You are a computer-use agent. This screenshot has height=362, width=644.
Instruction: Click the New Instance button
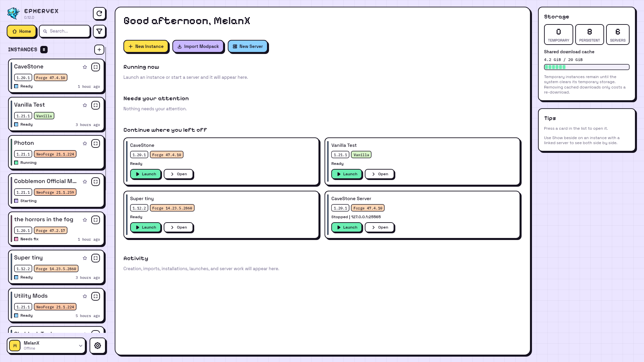pos(146,46)
